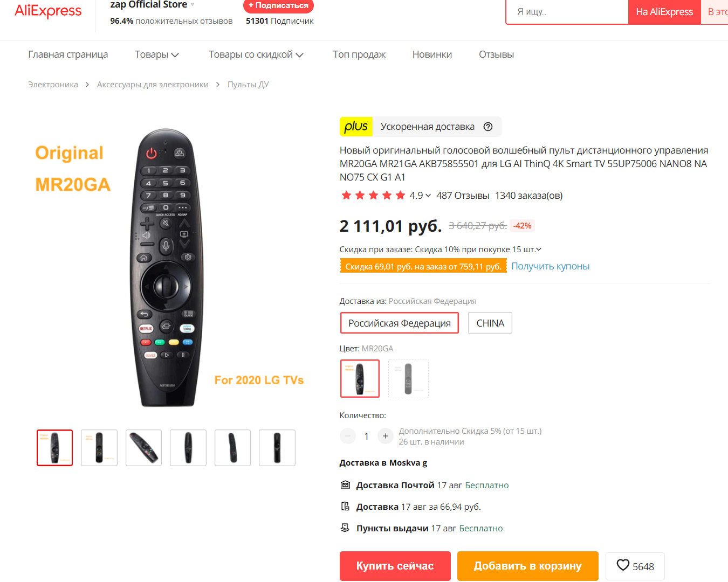Open the Отзывы store tab

pyautogui.click(x=496, y=54)
